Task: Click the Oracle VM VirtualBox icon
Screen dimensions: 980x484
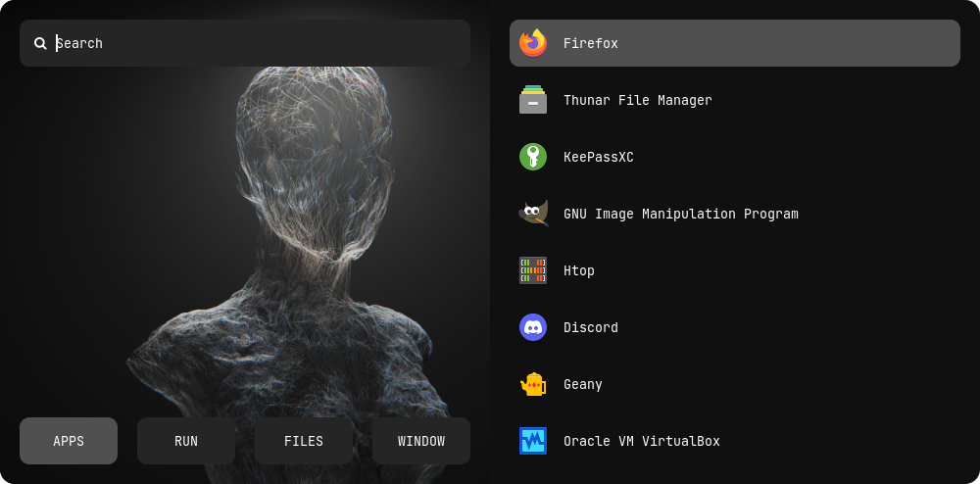Action: click(x=533, y=441)
